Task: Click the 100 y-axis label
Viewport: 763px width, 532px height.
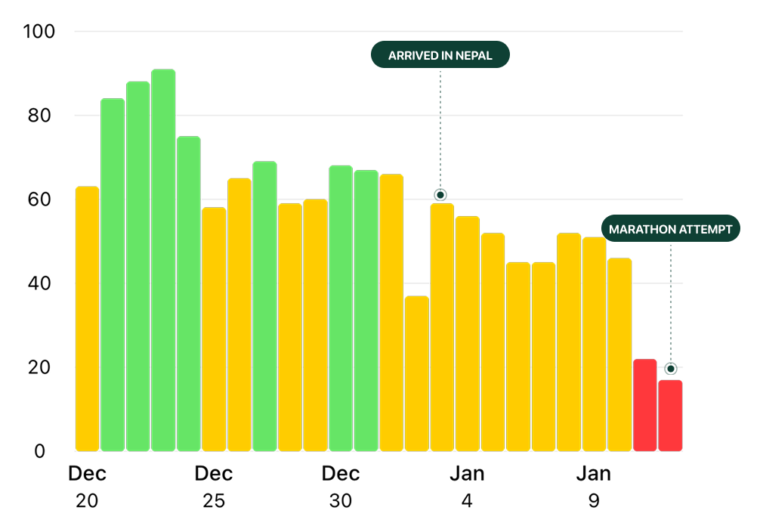Action: [x=39, y=32]
